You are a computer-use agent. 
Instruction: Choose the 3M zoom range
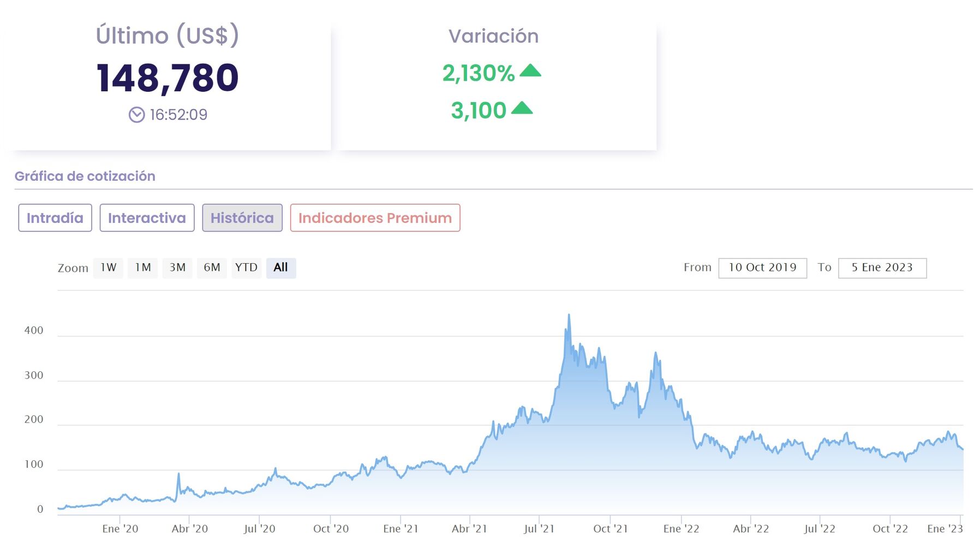click(177, 268)
